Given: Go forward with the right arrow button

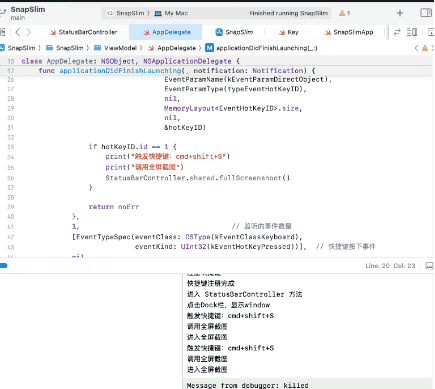Looking at the screenshot, I should 29,32.
